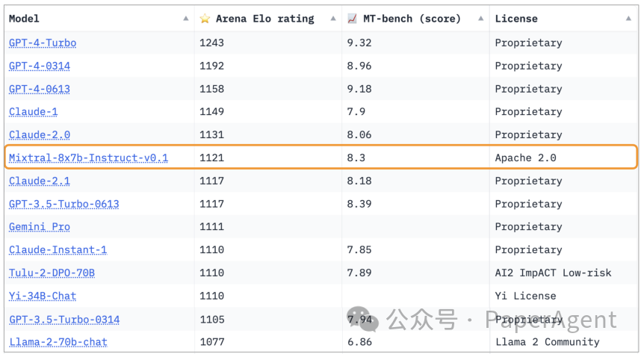Click the MT-bench (score) header text

[412, 19]
